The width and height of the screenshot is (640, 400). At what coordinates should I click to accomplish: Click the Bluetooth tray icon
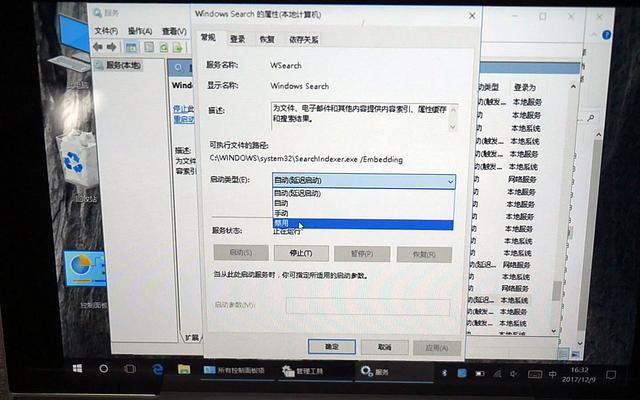(x=444, y=373)
